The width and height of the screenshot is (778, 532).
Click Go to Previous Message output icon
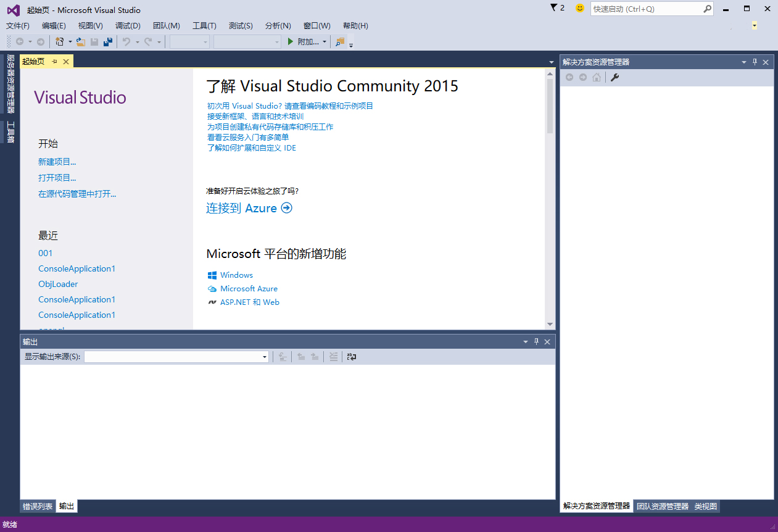[x=301, y=356]
